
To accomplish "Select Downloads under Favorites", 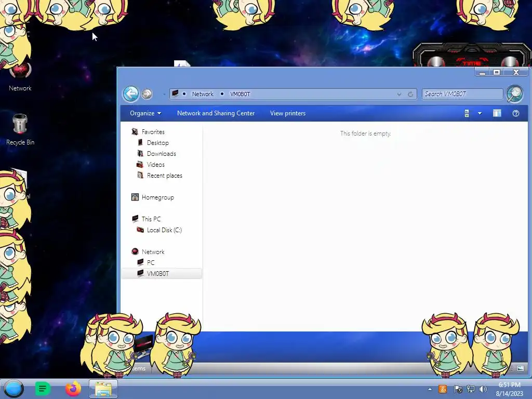I will (162, 153).
